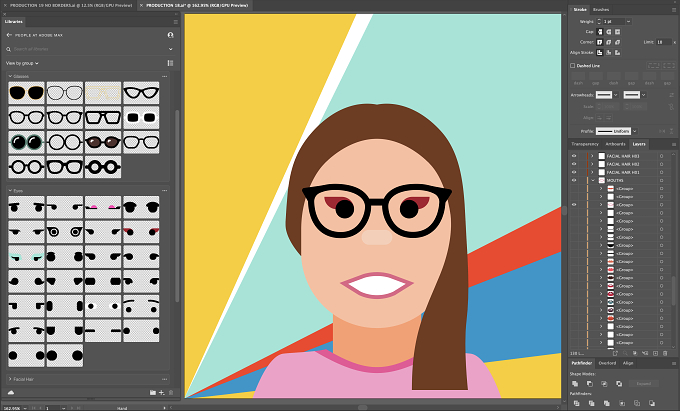Viewport: 680px width, 411px height.
Task: Switch to PRODUCTION 19 NO BORDERS document tab
Action: point(71,5)
